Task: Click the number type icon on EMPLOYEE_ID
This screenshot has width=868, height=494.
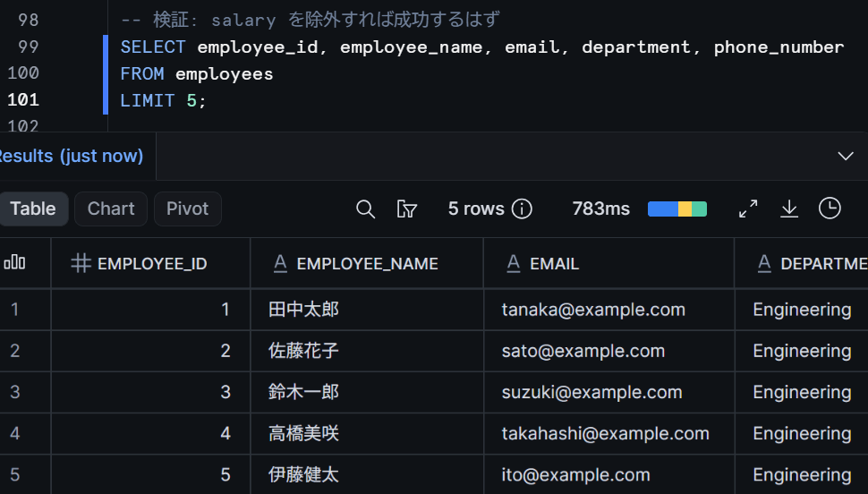Action: coord(81,263)
